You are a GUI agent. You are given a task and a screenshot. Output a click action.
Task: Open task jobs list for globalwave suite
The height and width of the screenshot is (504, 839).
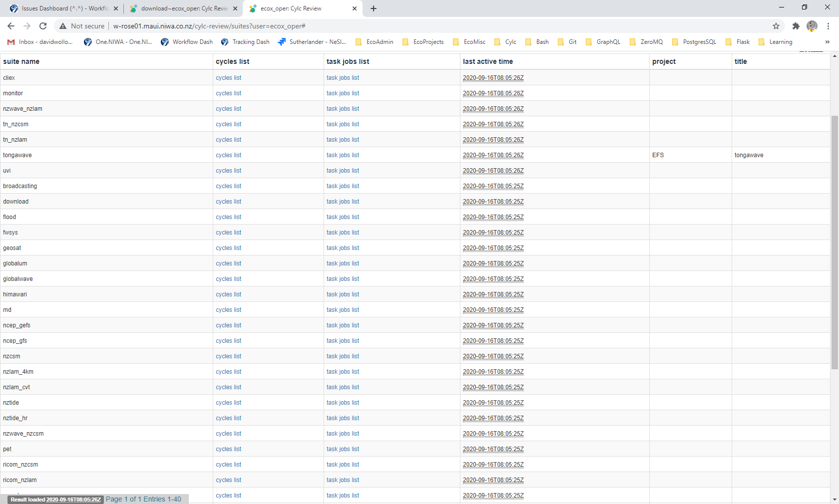tap(343, 279)
